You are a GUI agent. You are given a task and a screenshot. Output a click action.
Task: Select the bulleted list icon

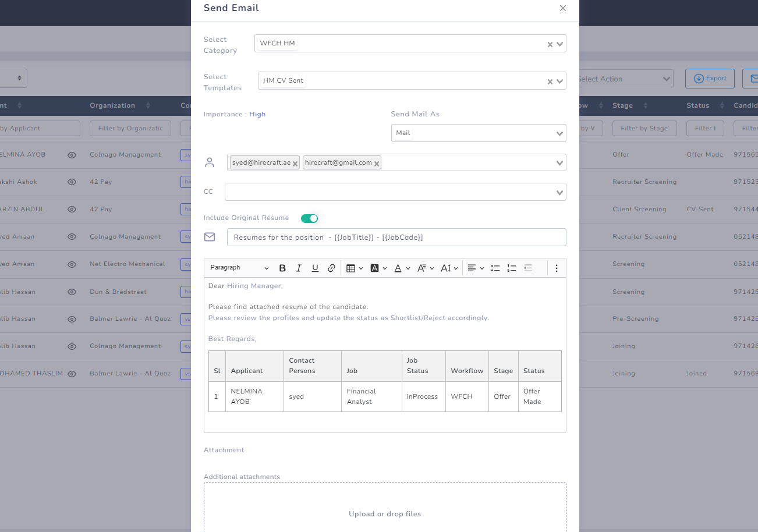point(495,268)
